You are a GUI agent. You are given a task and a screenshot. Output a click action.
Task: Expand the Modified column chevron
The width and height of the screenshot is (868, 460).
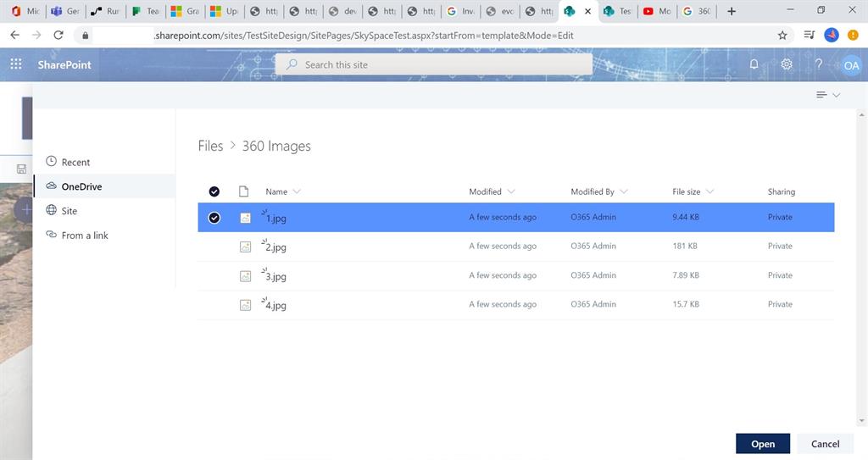pyautogui.click(x=511, y=191)
